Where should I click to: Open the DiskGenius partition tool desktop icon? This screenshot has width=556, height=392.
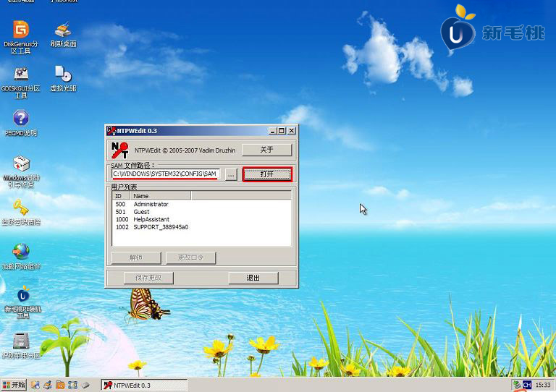(x=21, y=30)
